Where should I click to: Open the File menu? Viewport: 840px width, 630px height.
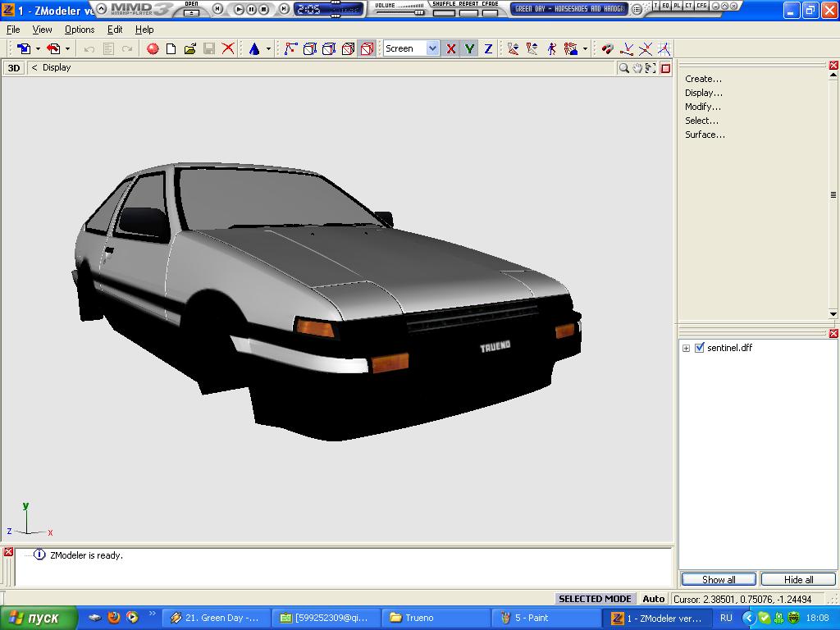[x=13, y=30]
